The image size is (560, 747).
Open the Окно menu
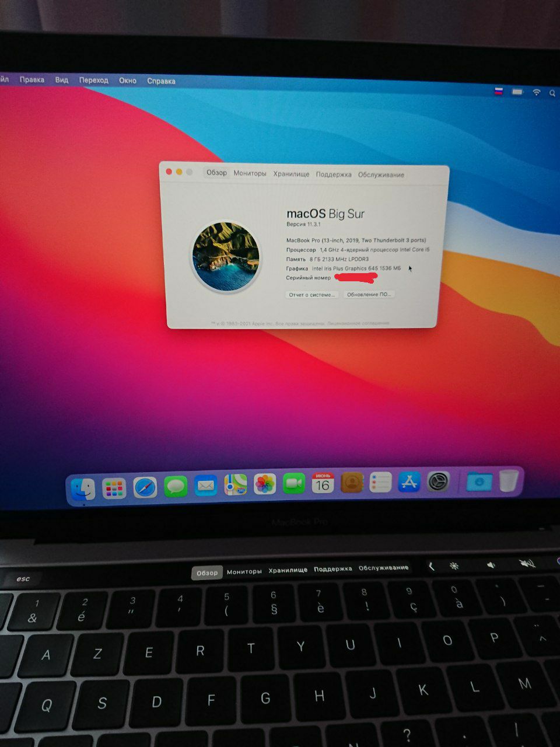(128, 81)
